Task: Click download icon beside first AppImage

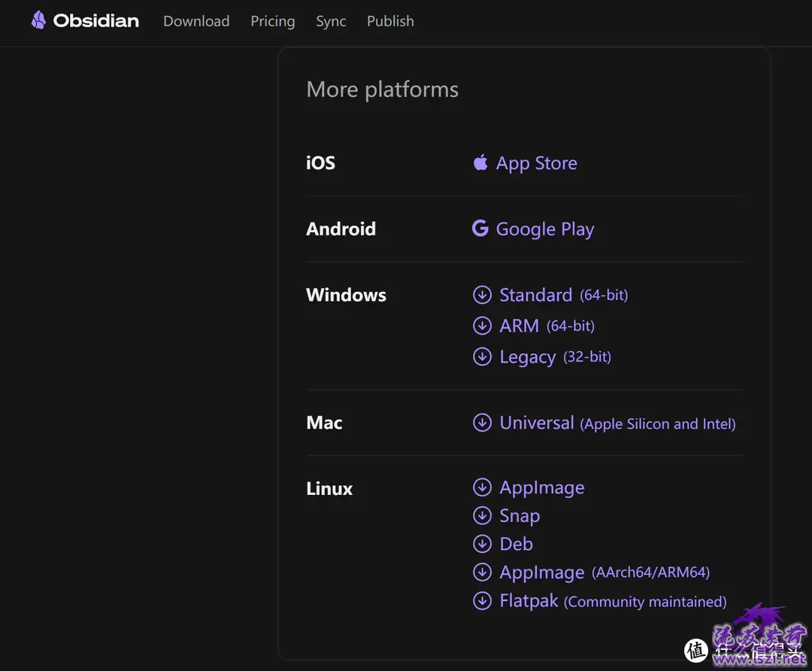Action: [x=482, y=487]
